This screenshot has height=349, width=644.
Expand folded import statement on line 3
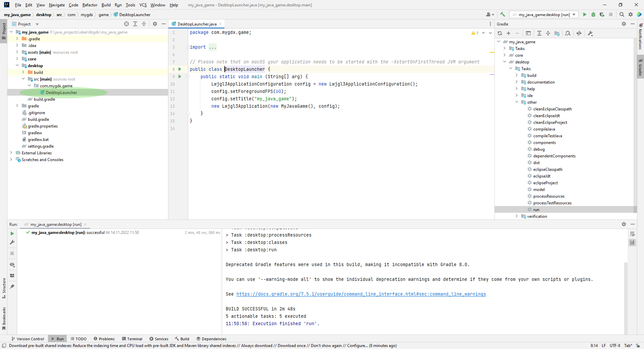pyautogui.click(x=188, y=47)
